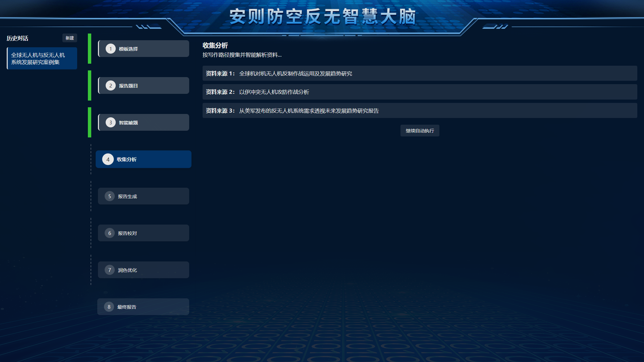Open the 最终报告 step
Image resolution: width=644 pixels, height=362 pixels.
point(144,307)
